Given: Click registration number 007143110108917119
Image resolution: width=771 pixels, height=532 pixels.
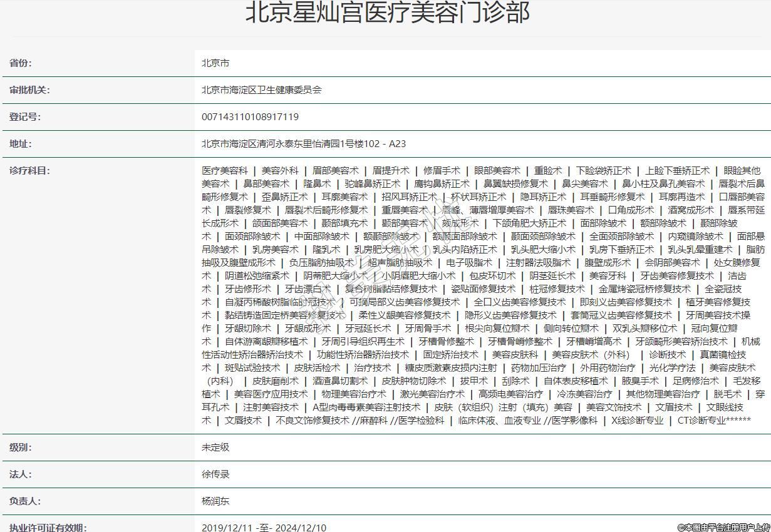Looking at the screenshot, I should [250, 117].
